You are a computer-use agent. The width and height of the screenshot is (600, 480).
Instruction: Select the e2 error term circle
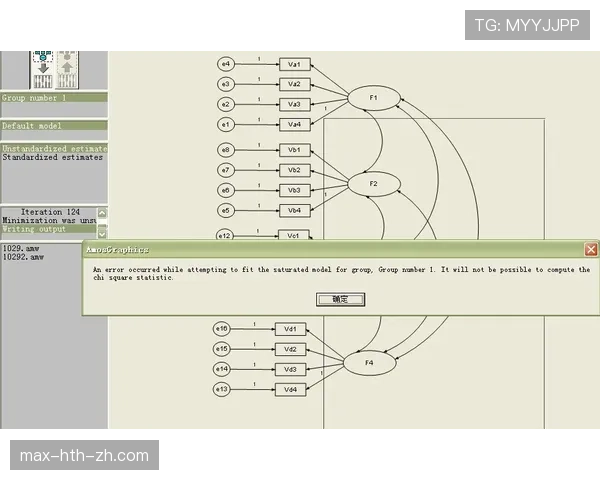tap(226, 104)
